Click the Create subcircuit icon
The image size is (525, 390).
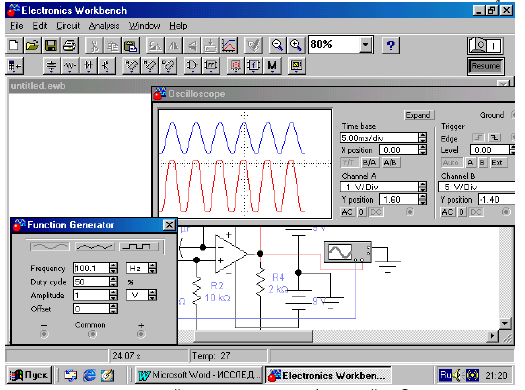[210, 45]
